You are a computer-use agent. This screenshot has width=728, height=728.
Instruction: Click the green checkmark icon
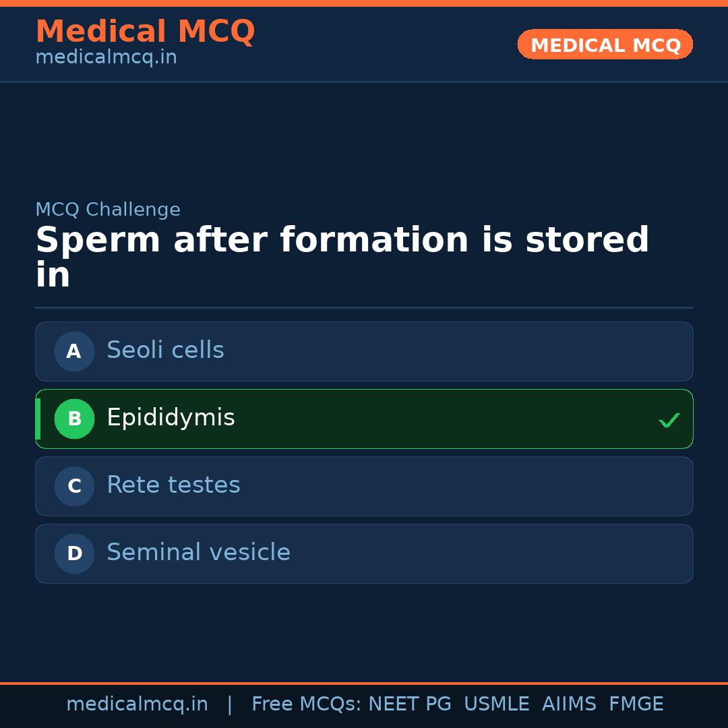[x=669, y=421]
